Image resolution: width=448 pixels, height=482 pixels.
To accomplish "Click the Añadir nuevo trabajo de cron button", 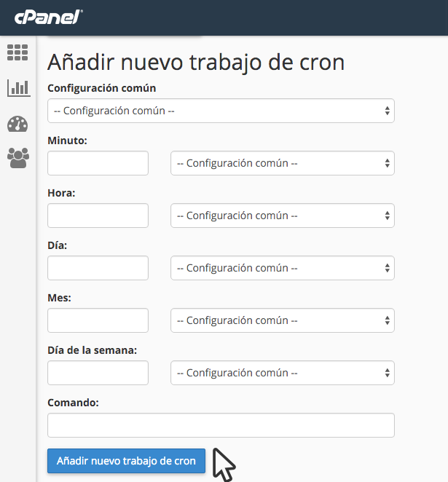I will [126, 461].
